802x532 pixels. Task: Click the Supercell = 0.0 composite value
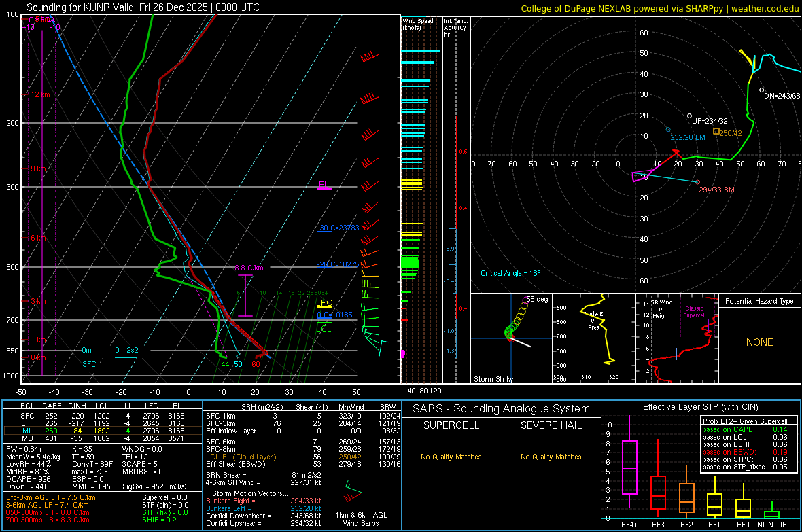point(164,497)
